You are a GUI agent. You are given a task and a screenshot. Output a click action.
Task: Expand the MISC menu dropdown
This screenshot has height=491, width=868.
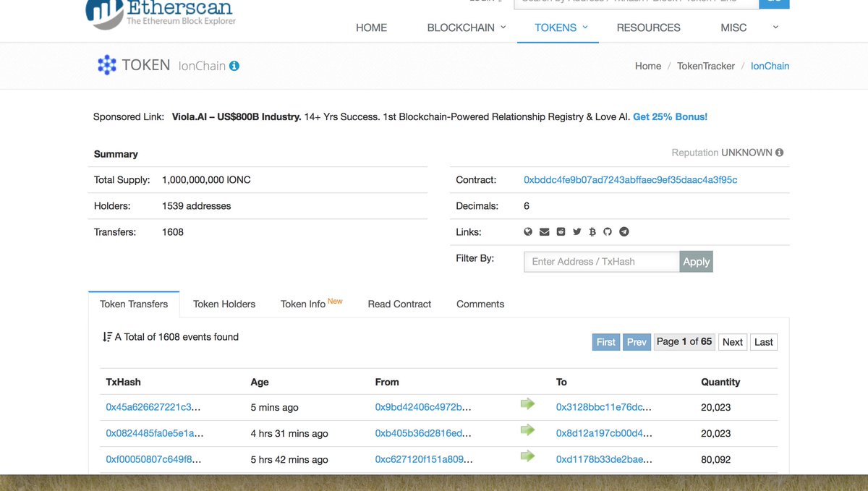click(749, 27)
